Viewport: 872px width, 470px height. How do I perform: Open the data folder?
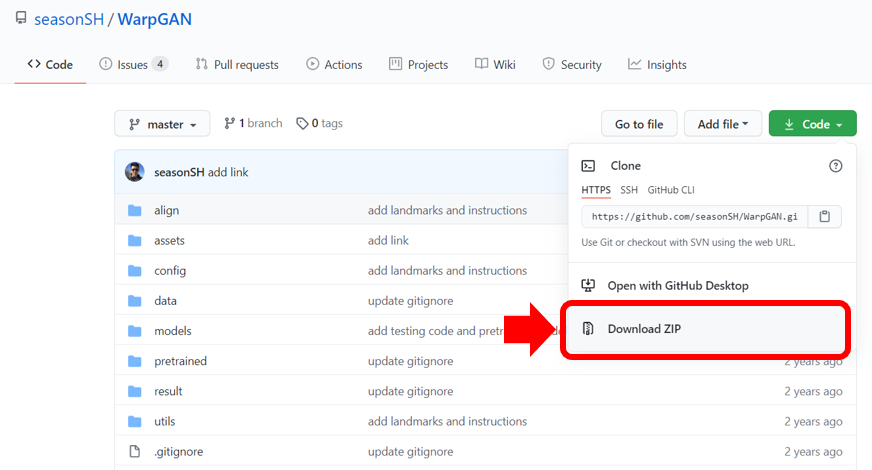pos(165,301)
